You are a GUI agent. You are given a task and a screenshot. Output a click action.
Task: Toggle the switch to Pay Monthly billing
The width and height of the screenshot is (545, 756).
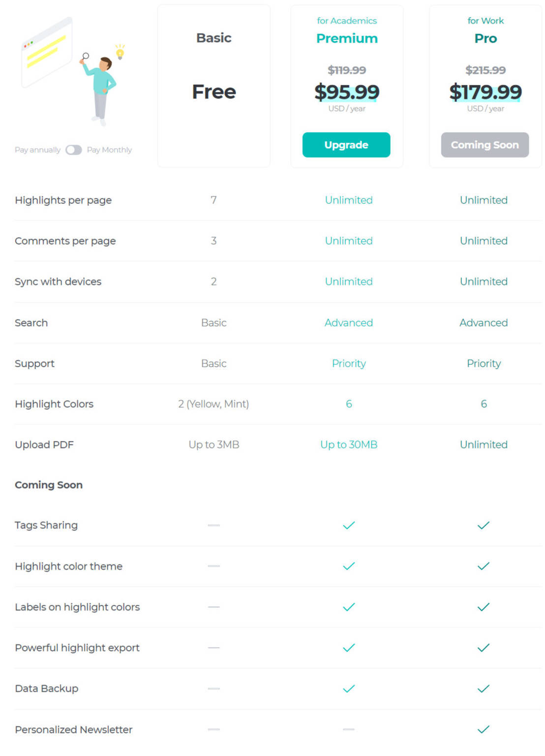(x=74, y=150)
